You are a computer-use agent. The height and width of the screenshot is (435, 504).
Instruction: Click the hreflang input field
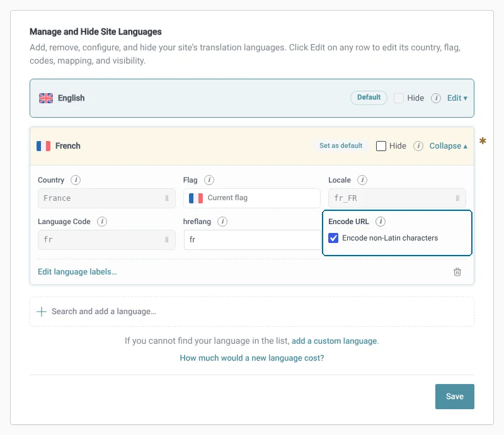[x=253, y=240]
